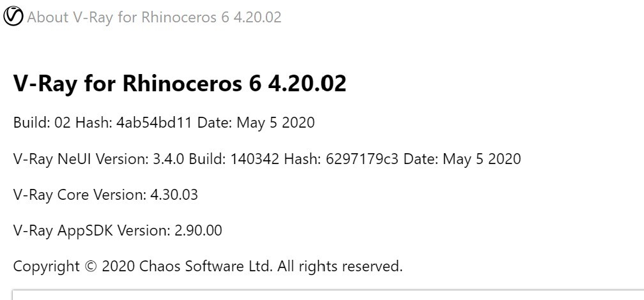This screenshot has height=300, width=644.
Task: Click the copyright year 2020
Action: pyautogui.click(x=118, y=267)
